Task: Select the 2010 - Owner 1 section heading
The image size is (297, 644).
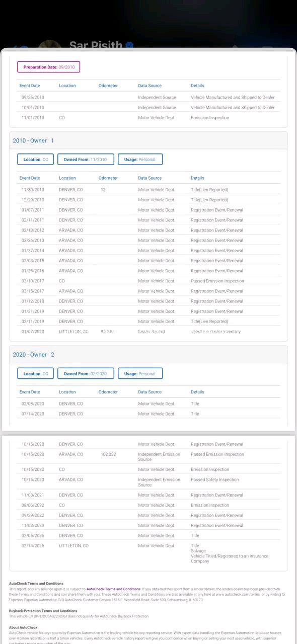Action: pyautogui.click(x=33, y=140)
